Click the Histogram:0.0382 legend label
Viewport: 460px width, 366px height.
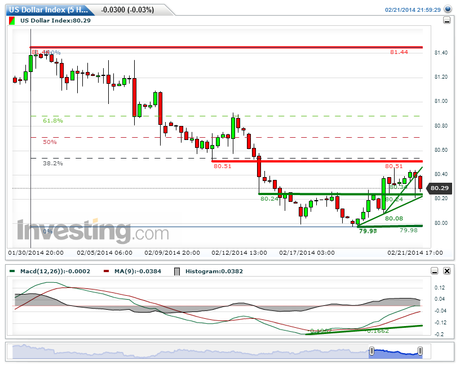tap(214, 271)
